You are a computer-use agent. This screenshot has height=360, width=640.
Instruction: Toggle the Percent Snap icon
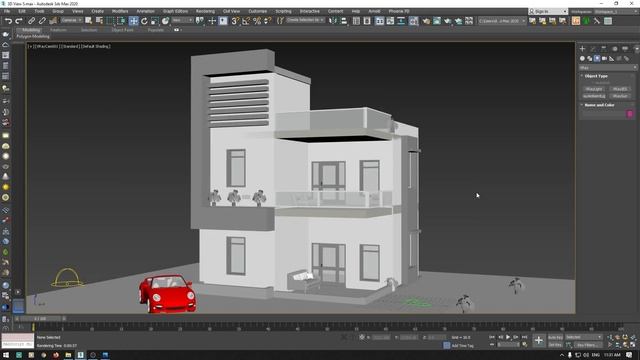257,21
